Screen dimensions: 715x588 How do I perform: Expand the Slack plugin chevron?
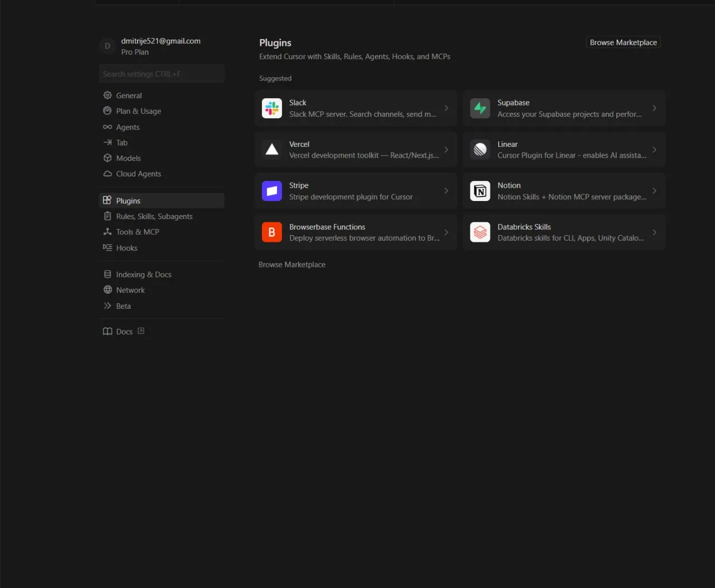click(446, 108)
